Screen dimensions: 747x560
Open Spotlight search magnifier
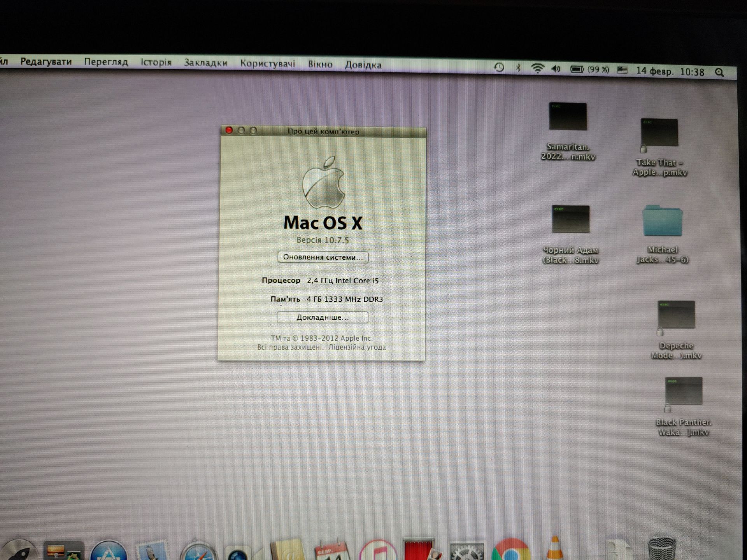coord(719,72)
